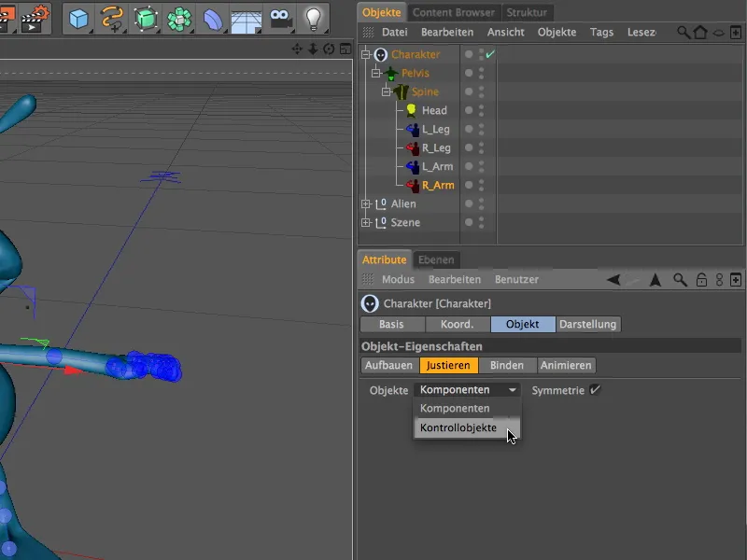Add a camera object
Viewport: 747px width, 560px height.
pyautogui.click(x=281, y=19)
